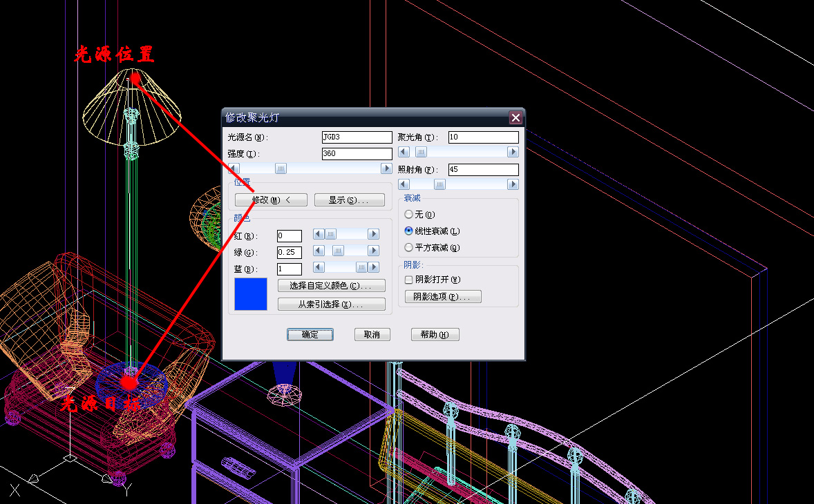Increase green with right arrow
The height and width of the screenshot is (504, 814).
[373, 251]
